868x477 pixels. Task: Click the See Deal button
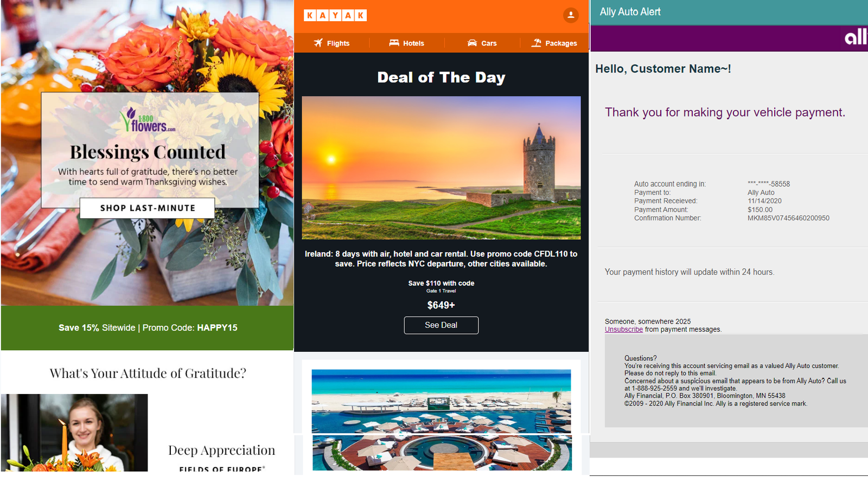[441, 325]
